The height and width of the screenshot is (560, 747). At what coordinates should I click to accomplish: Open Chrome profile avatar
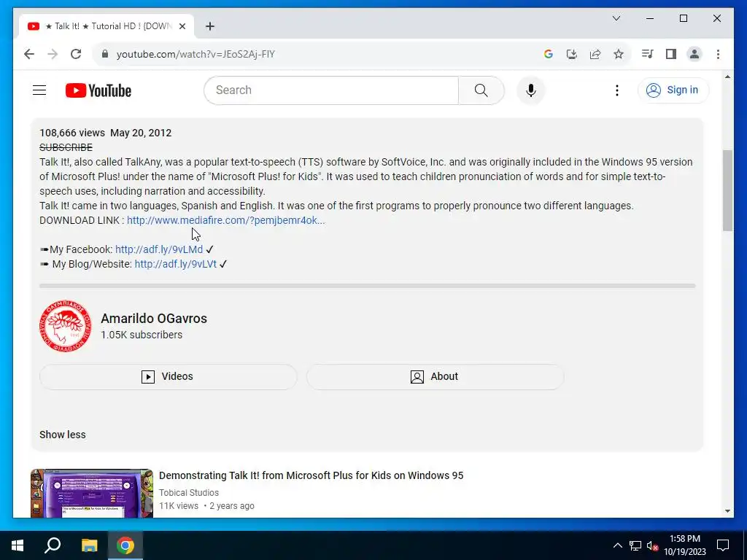pyautogui.click(x=694, y=54)
